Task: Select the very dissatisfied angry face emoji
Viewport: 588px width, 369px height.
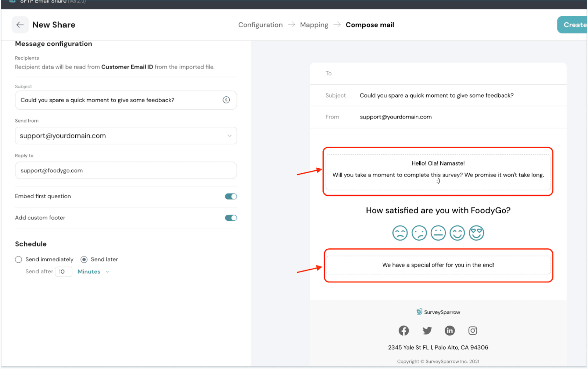Action: pyautogui.click(x=400, y=233)
